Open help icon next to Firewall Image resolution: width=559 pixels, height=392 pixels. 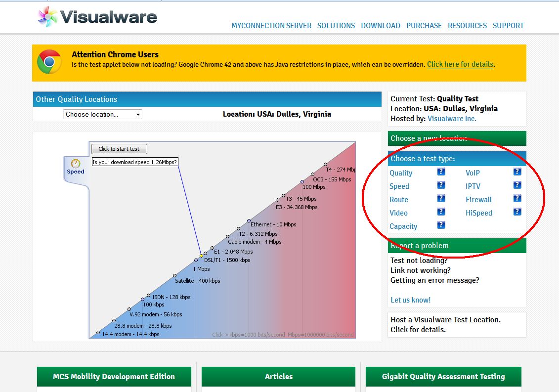point(517,199)
